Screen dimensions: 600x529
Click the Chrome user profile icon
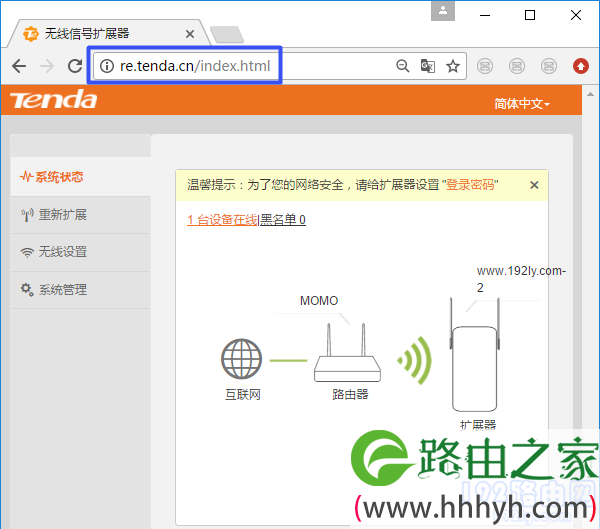(x=443, y=11)
